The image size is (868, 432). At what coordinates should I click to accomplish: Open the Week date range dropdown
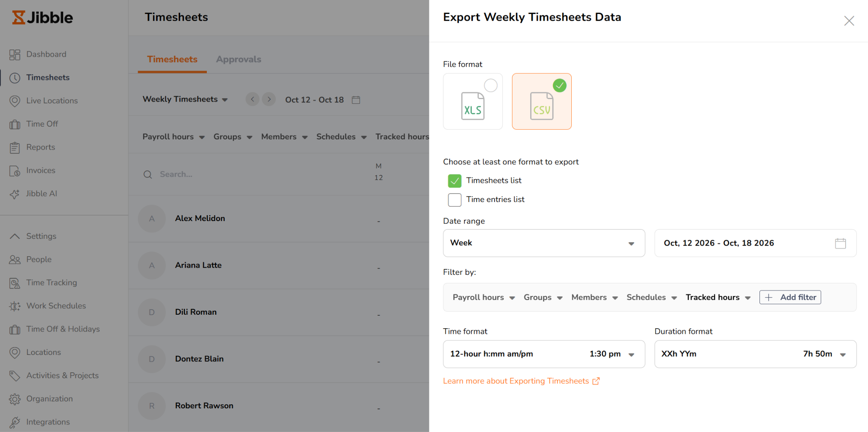click(x=544, y=243)
